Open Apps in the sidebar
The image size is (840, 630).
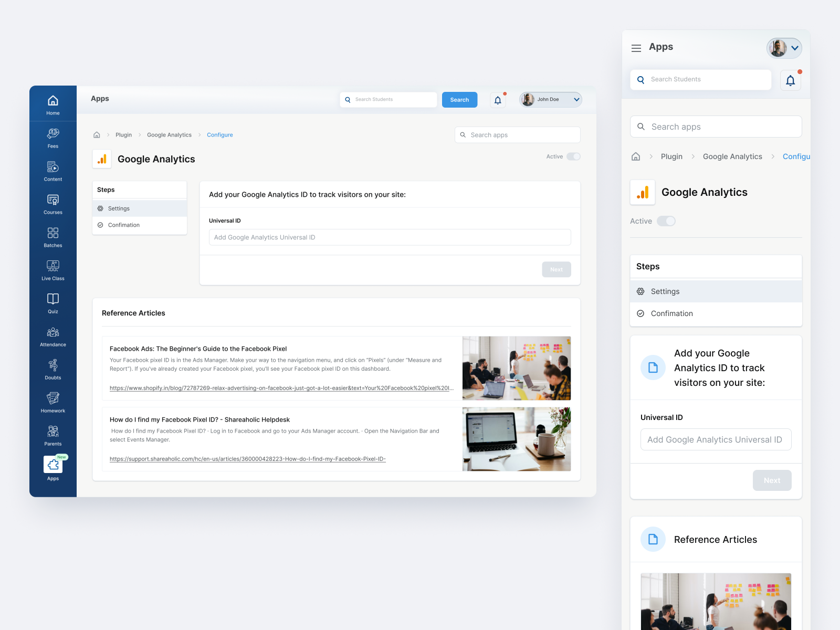(x=53, y=468)
